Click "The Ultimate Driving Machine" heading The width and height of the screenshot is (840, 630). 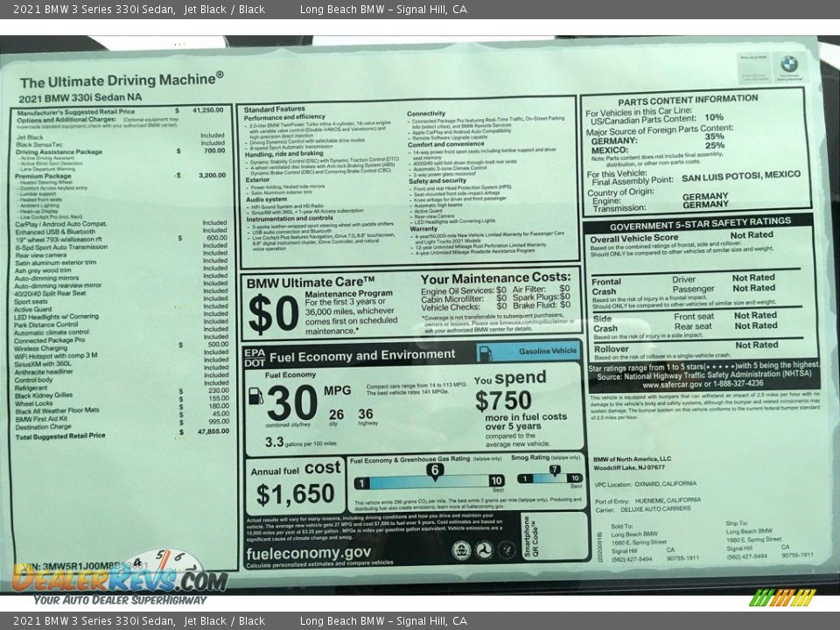pyautogui.click(x=122, y=80)
